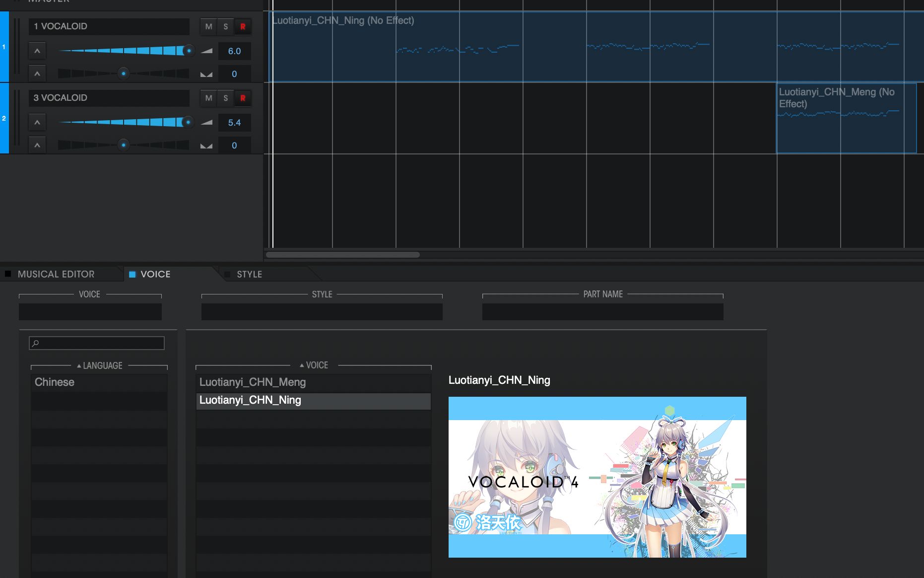Click the 1 VOCALOID track name

(x=109, y=26)
